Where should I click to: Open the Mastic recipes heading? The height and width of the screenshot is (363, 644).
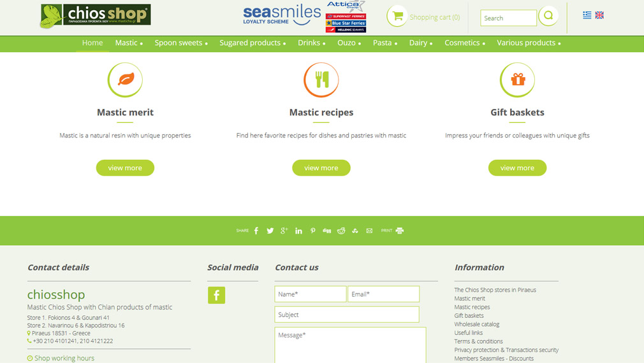pos(321,112)
